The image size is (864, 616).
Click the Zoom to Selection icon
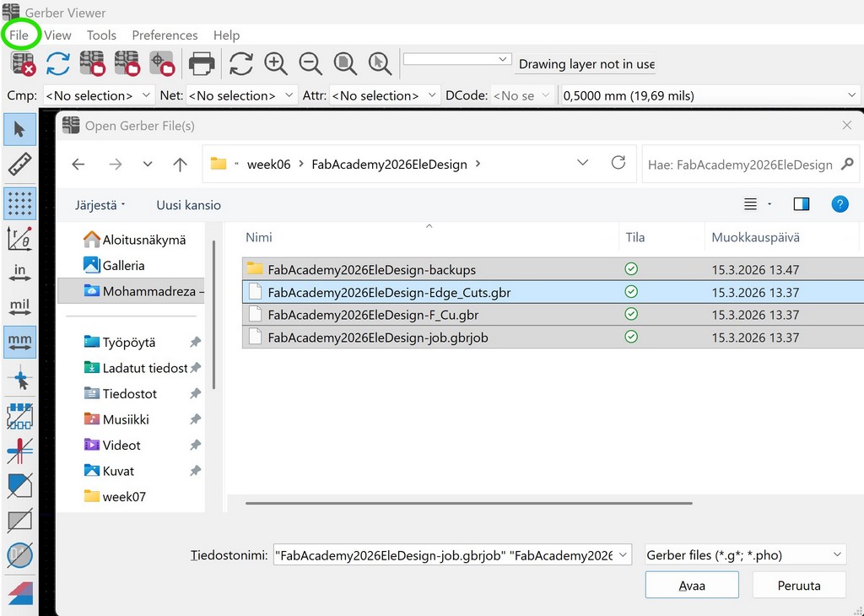tap(380, 63)
